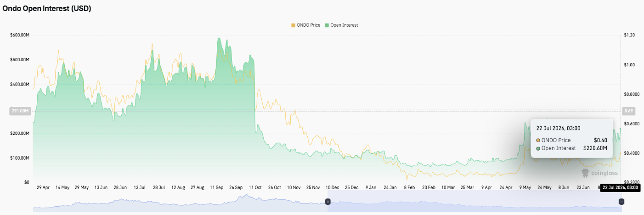Click the 291.00M crosshair value label
The height and width of the screenshot is (215, 644).
[x=19, y=111]
